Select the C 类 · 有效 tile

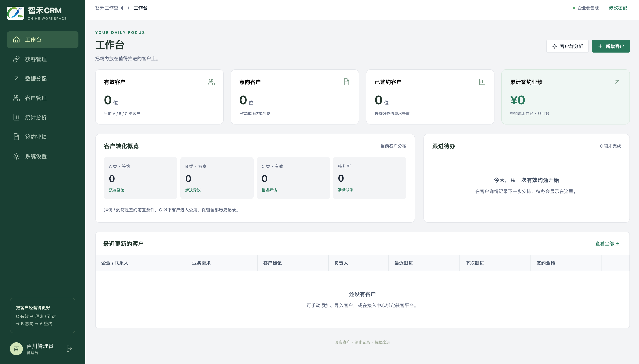[x=293, y=178]
